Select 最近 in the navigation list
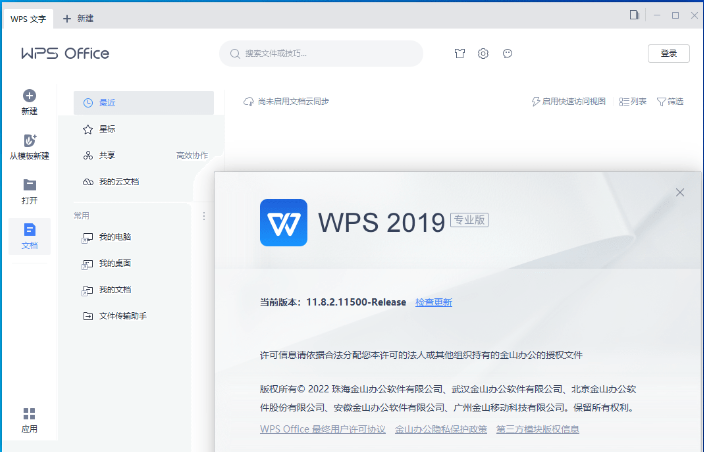 coord(144,103)
